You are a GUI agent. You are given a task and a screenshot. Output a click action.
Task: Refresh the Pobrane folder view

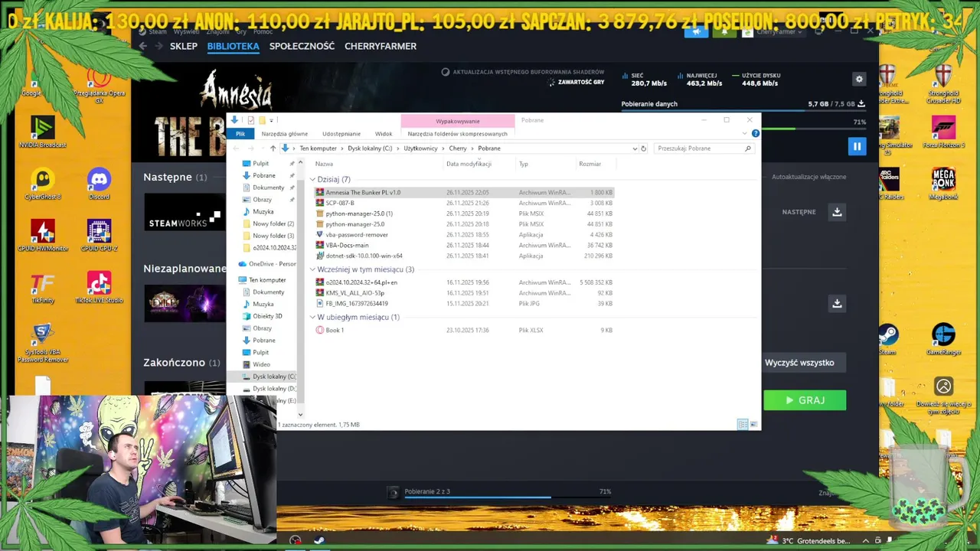click(x=643, y=148)
